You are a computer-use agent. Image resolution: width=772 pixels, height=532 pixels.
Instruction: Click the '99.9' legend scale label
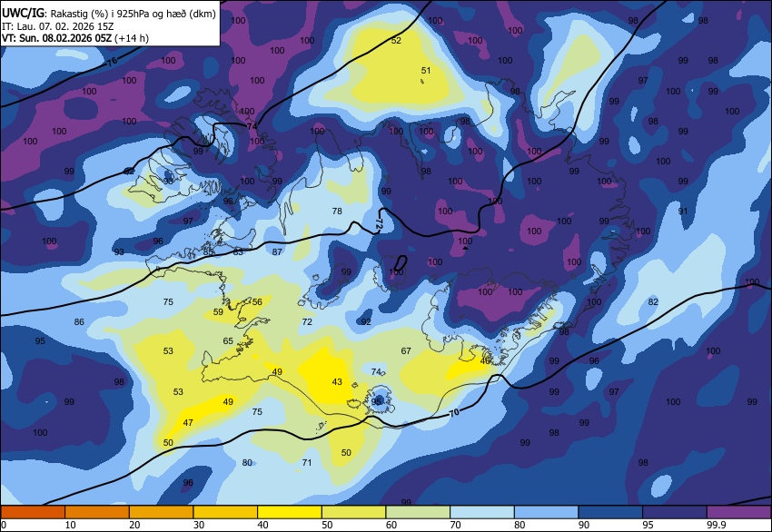point(716,525)
